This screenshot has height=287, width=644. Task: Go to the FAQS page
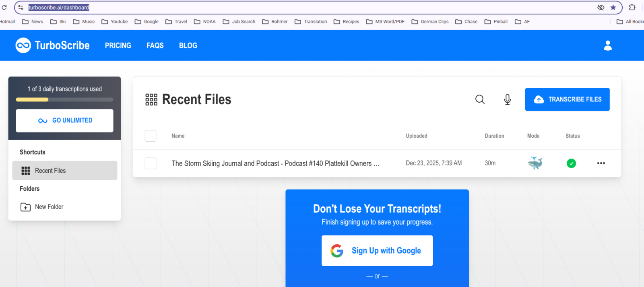coord(155,45)
